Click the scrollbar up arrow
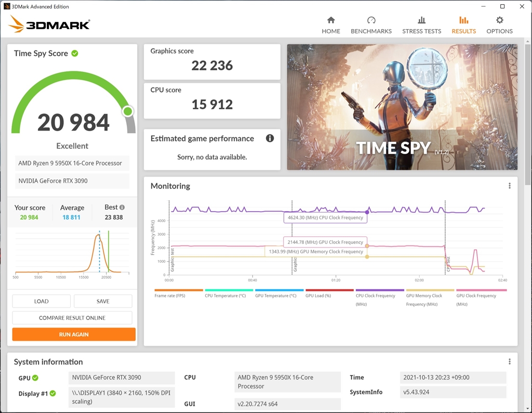The height and width of the screenshot is (413, 532). coord(527,41)
